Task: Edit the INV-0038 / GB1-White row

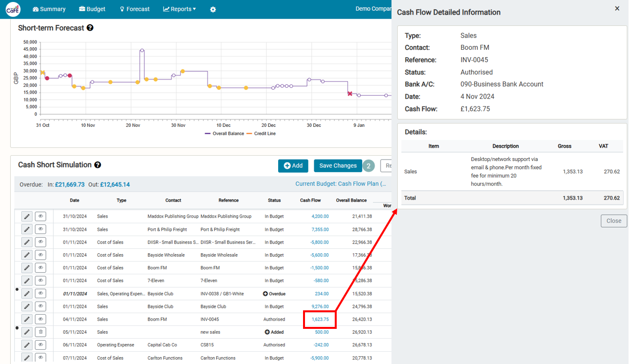Action: coord(27,294)
